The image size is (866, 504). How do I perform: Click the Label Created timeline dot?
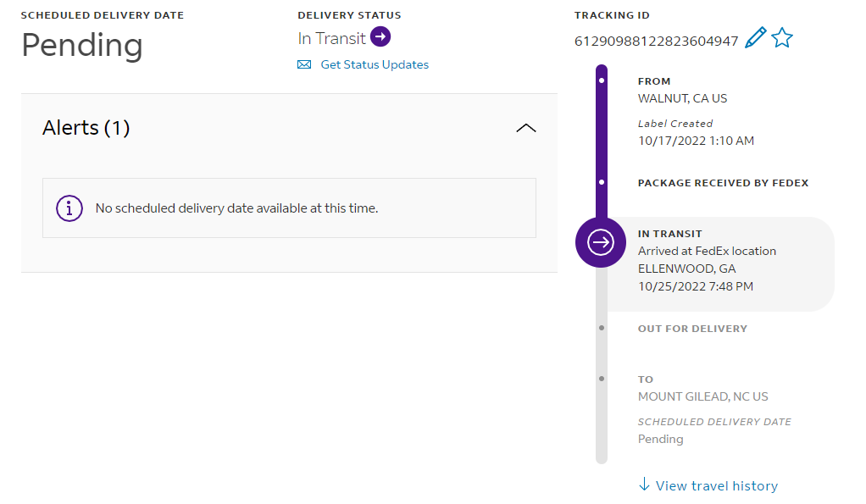[x=601, y=80]
